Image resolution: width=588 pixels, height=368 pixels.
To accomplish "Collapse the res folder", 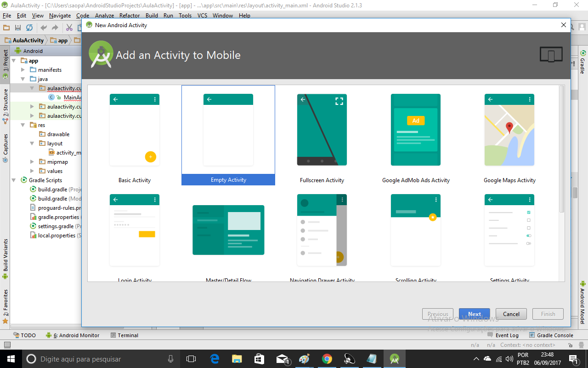I will [23, 125].
